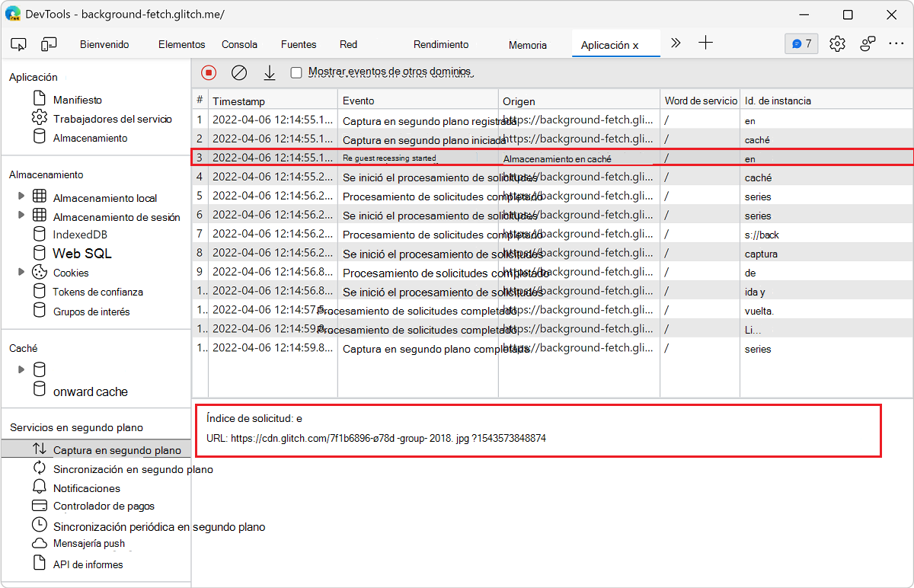Click instance id 'captura' cell
This screenshot has height=588, width=914.
point(761,254)
